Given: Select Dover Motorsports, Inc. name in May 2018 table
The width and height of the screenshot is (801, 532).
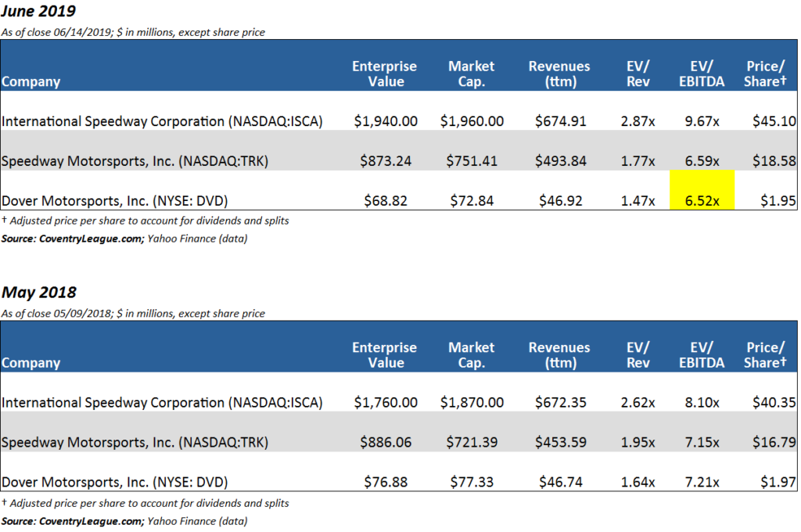Looking at the screenshot, I should coord(114,482).
